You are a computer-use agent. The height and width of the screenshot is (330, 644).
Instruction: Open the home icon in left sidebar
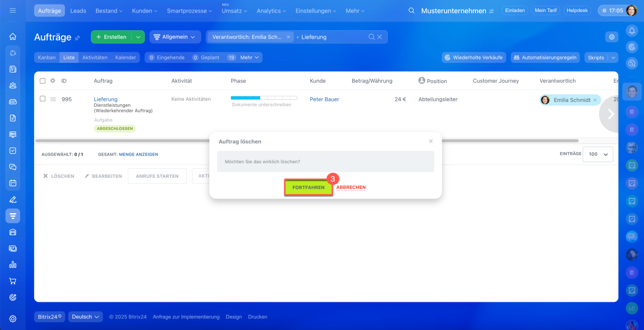coord(13,36)
